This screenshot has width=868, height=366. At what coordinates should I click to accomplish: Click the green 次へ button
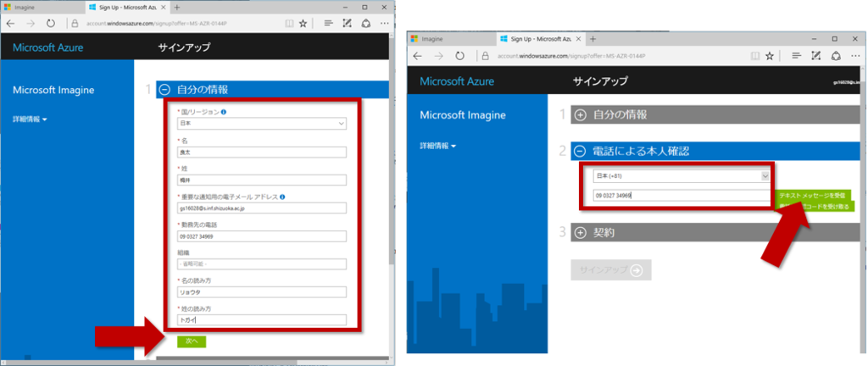pyautogui.click(x=192, y=341)
